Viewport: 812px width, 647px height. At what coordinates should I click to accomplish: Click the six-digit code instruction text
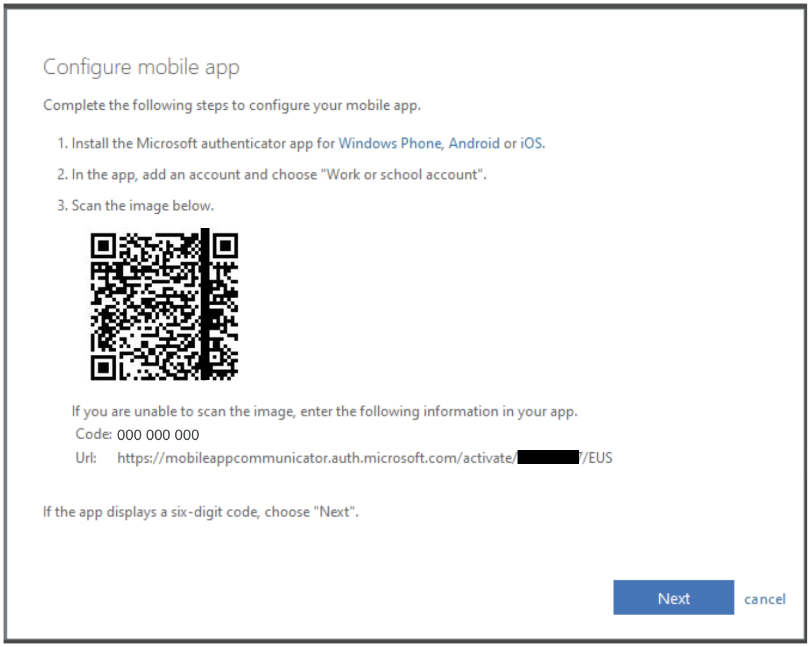(x=201, y=512)
